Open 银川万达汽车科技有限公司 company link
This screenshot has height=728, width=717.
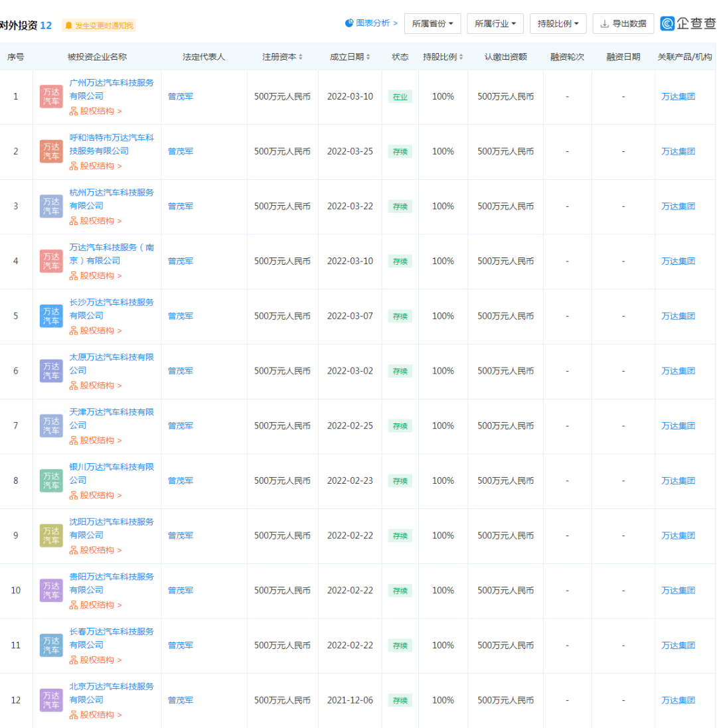click(112, 473)
